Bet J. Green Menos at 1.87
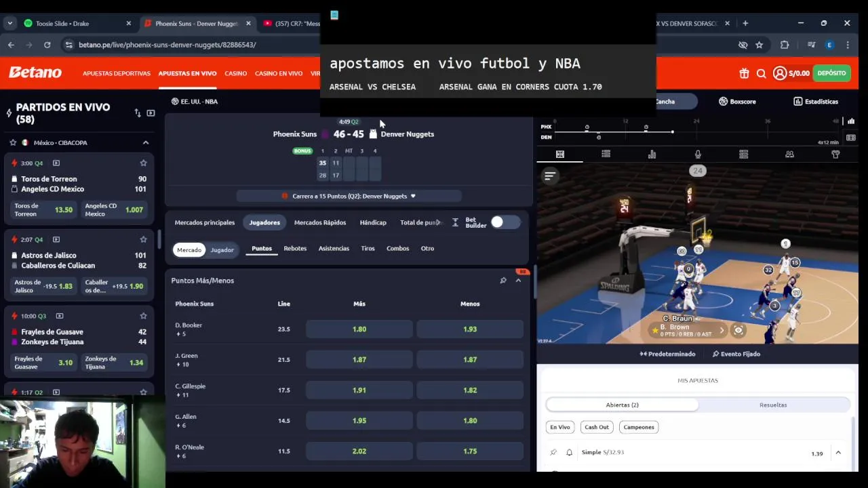The image size is (868, 488). (470, 360)
